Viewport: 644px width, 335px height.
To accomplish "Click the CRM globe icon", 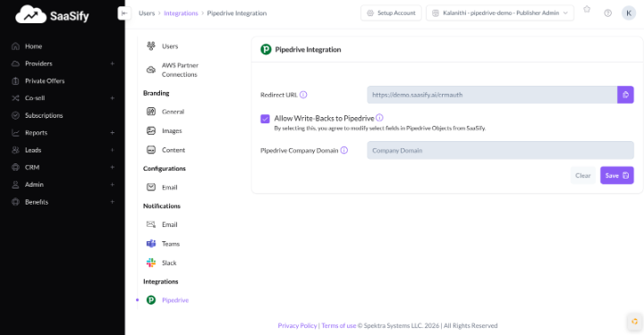I will (x=15, y=167).
